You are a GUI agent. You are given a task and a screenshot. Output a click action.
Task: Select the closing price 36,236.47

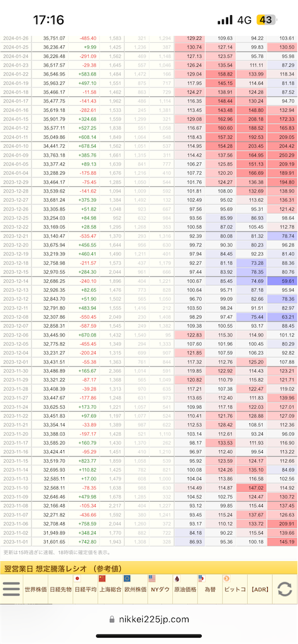[x=54, y=47]
